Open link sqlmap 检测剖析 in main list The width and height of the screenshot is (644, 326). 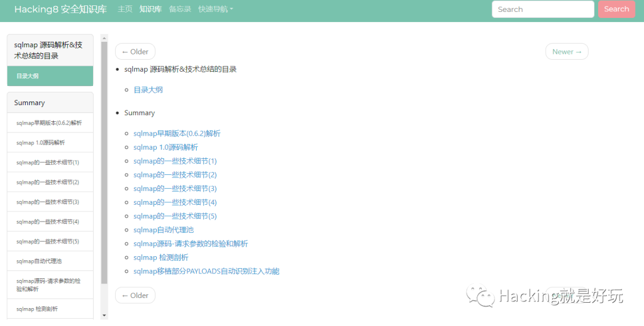(161, 257)
